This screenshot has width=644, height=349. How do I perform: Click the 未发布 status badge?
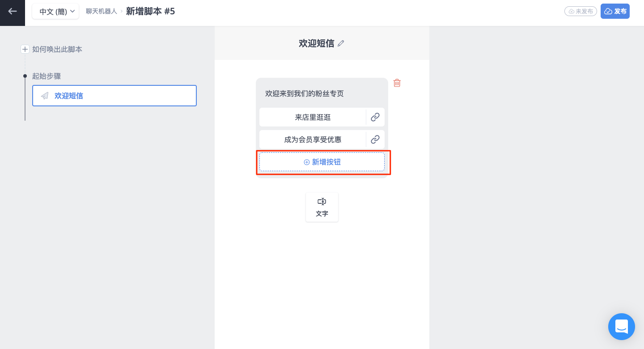580,11
